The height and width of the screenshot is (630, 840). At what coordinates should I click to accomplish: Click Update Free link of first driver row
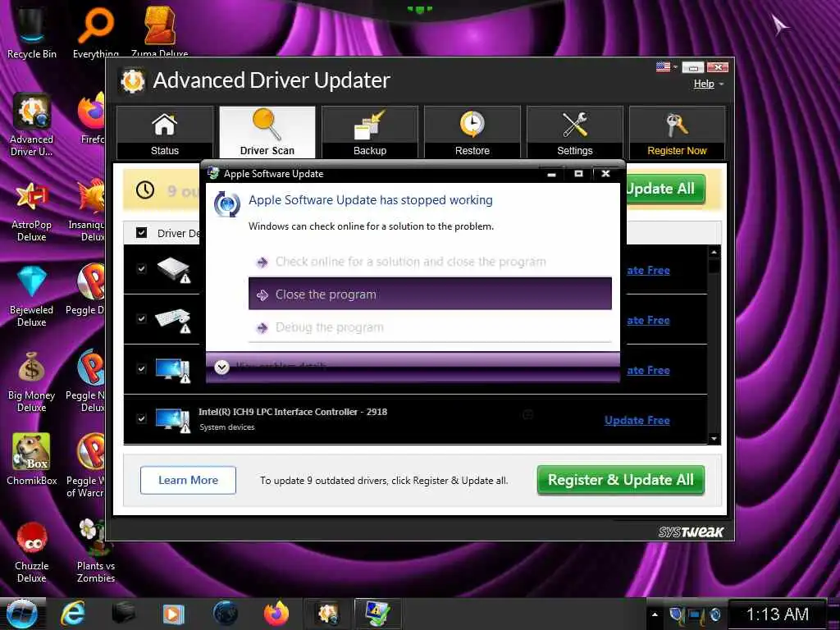tap(648, 271)
